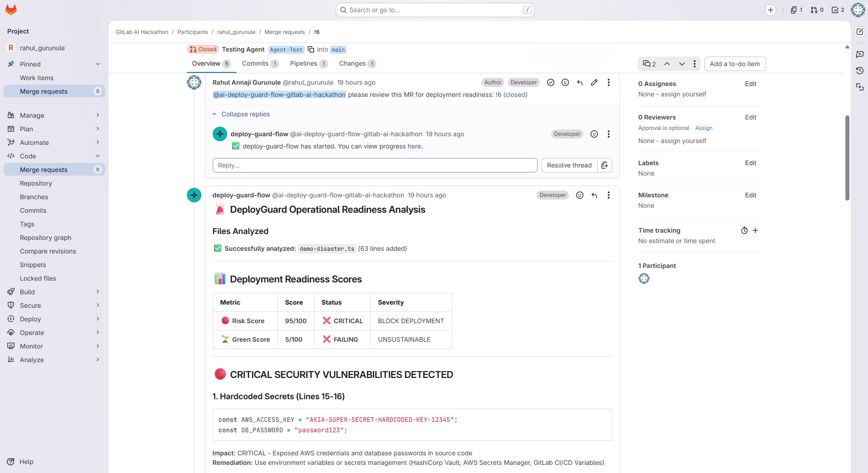Image resolution: width=868 pixels, height=473 pixels.
Task: Open the Help menu in sidebar
Action: pos(21,462)
